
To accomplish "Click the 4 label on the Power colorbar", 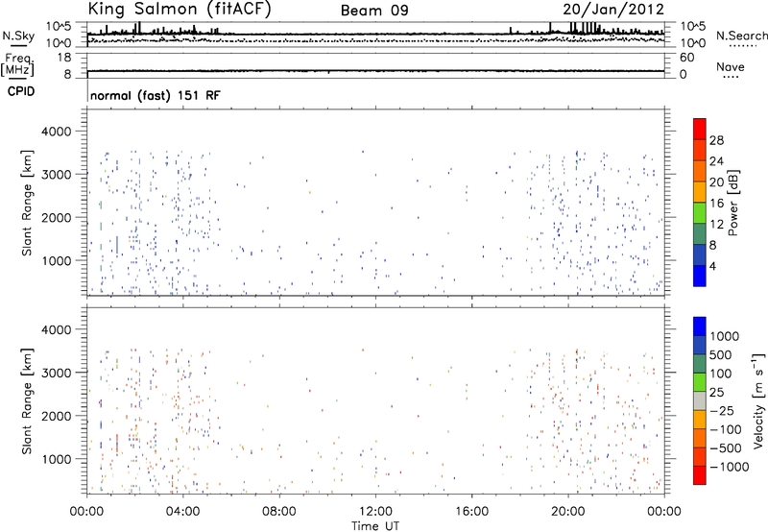I will (712, 266).
